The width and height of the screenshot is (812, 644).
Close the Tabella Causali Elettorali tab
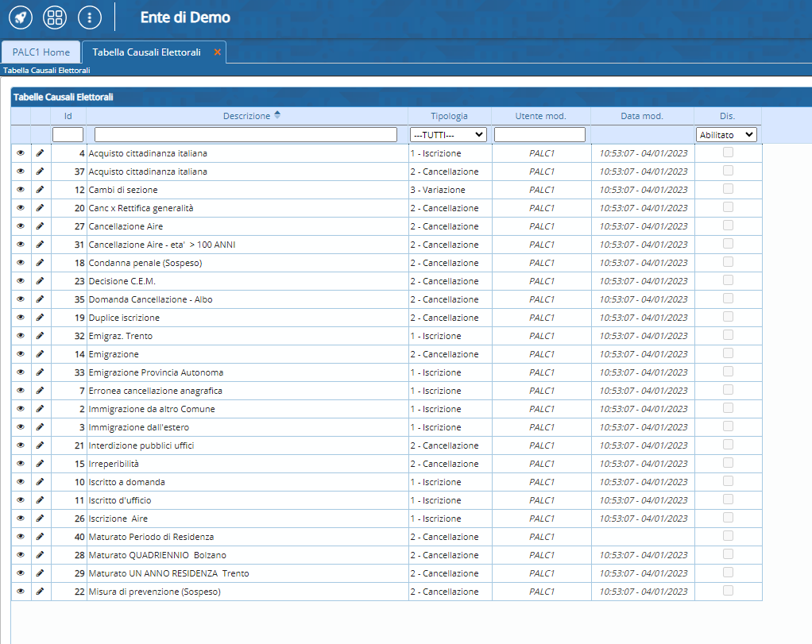[218, 52]
